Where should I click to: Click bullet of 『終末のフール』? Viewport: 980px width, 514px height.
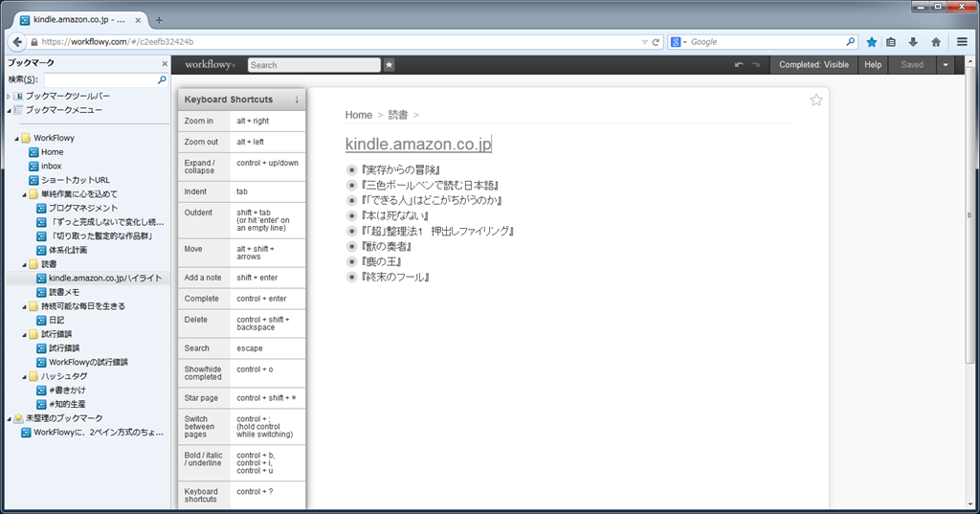[x=351, y=277]
